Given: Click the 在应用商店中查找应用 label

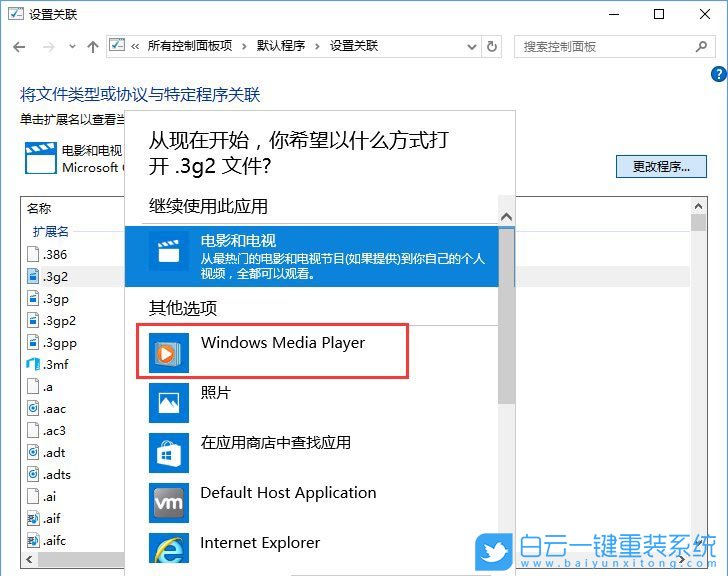Looking at the screenshot, I should tap(276, 442).
